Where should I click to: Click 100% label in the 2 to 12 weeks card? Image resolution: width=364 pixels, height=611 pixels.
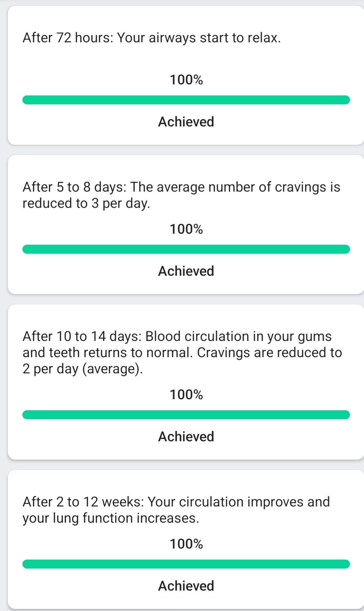(186, 544)
